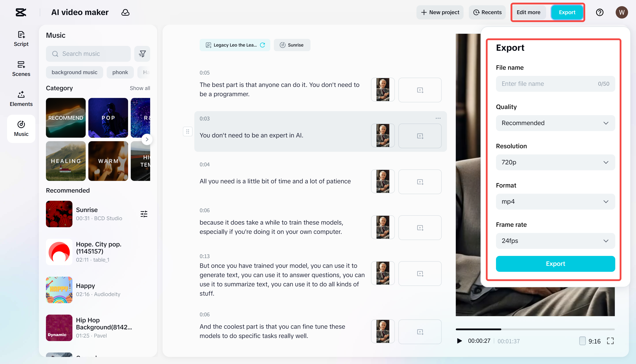Click the drag handle of selected scene
The width and height of the screenshot is (636, 364).
click(187, 131)
